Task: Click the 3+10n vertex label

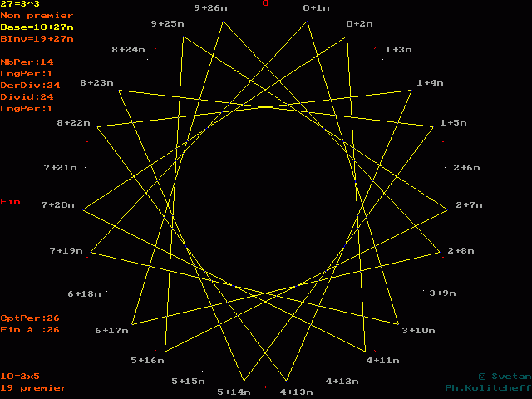Action: 418,331
